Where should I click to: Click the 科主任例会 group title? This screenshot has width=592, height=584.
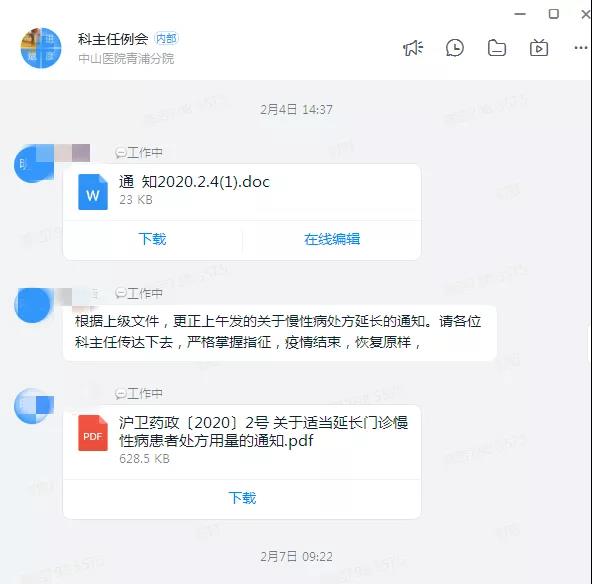pyautogui.click(x=113, y=39)
